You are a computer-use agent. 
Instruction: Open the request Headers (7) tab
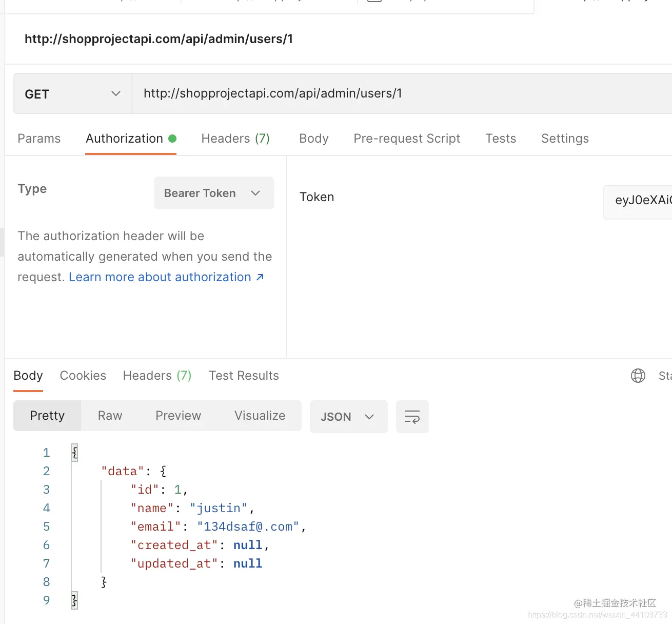pyautogui.click(x=235, y=139)
